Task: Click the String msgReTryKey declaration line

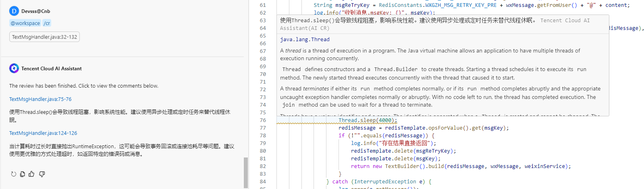Action: pyautogui.click(x=472, y=5)
